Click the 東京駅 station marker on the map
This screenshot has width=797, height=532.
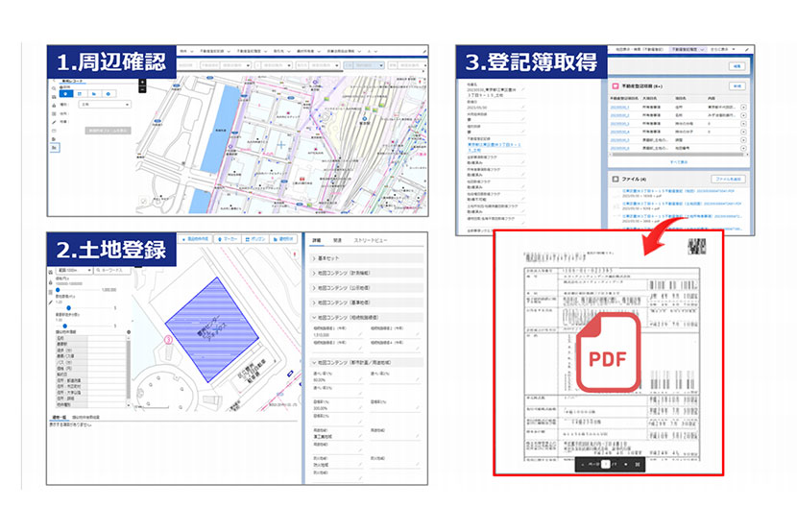pos(365,118)
